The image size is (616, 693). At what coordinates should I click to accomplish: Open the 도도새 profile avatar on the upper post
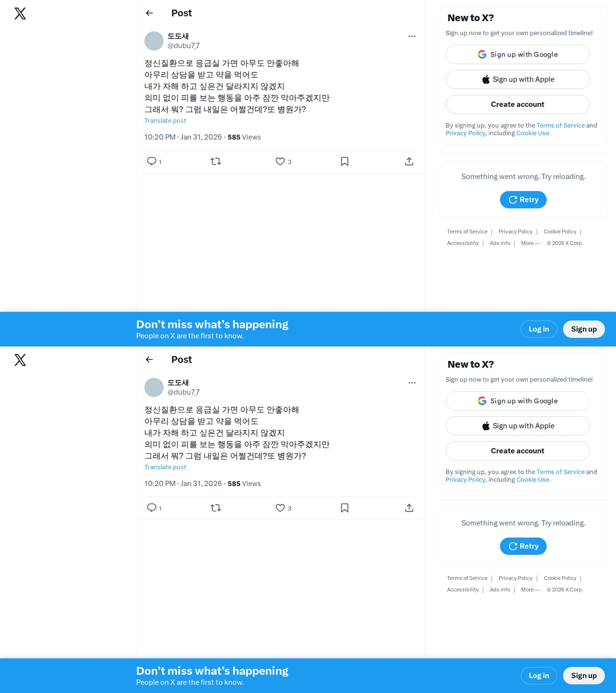click(154, 41)
